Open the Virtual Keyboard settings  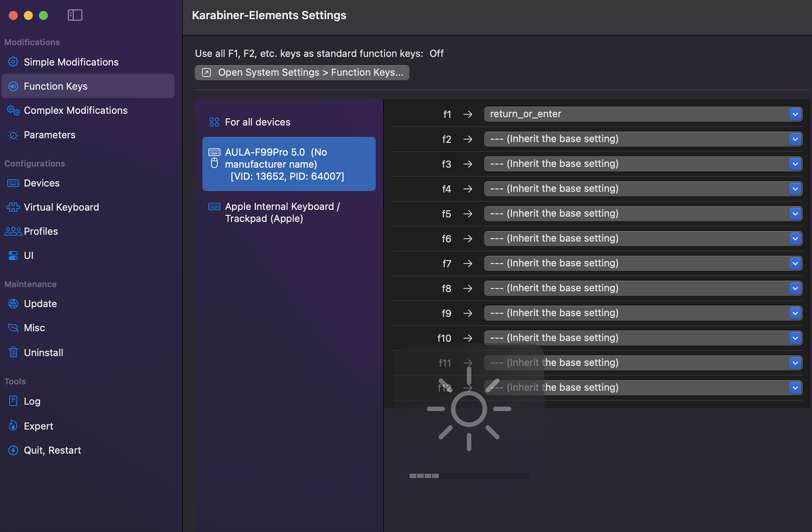point(61,207)
